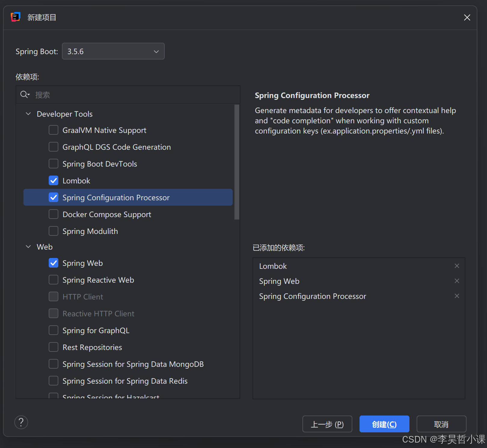Uncheck the Lombok checkbox

pos(54,181)
